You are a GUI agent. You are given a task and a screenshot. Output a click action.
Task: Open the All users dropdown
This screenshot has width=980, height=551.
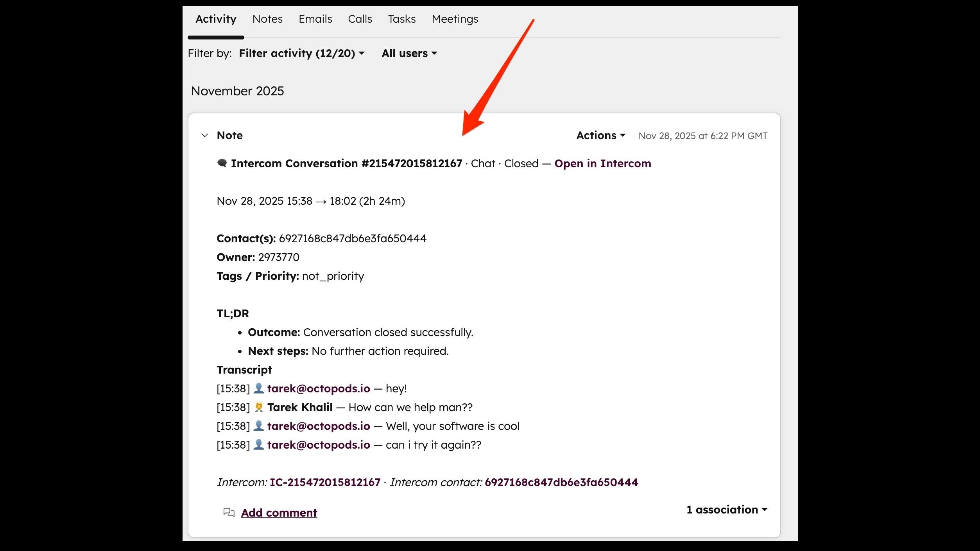[x=409, y=53]
